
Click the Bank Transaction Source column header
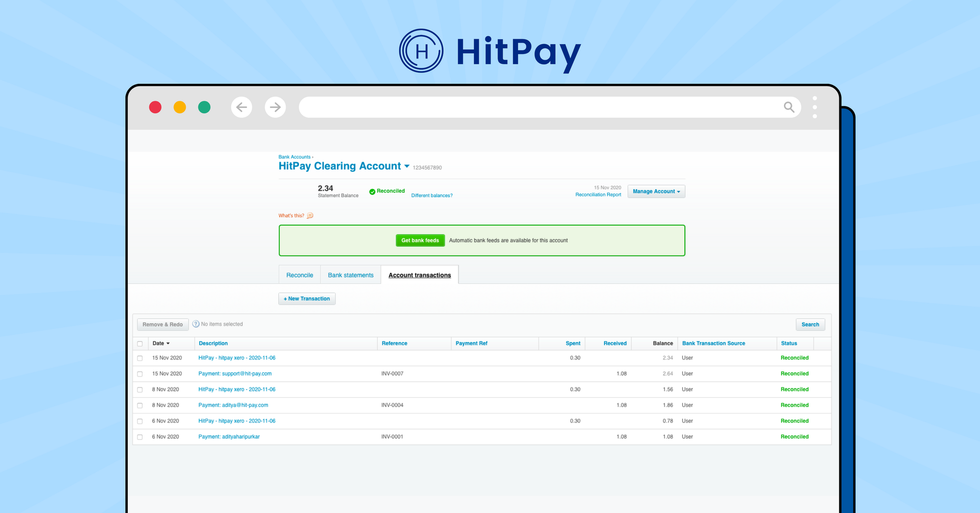coord(713,343)
